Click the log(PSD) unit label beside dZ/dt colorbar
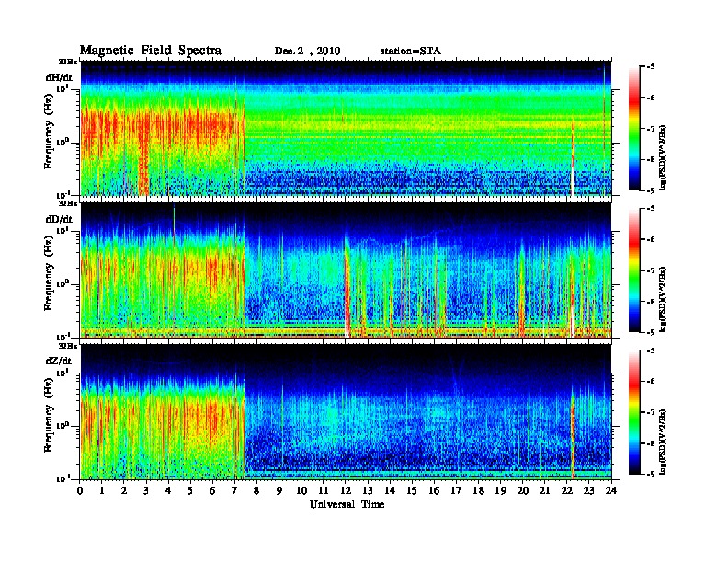 coord(664,442)
